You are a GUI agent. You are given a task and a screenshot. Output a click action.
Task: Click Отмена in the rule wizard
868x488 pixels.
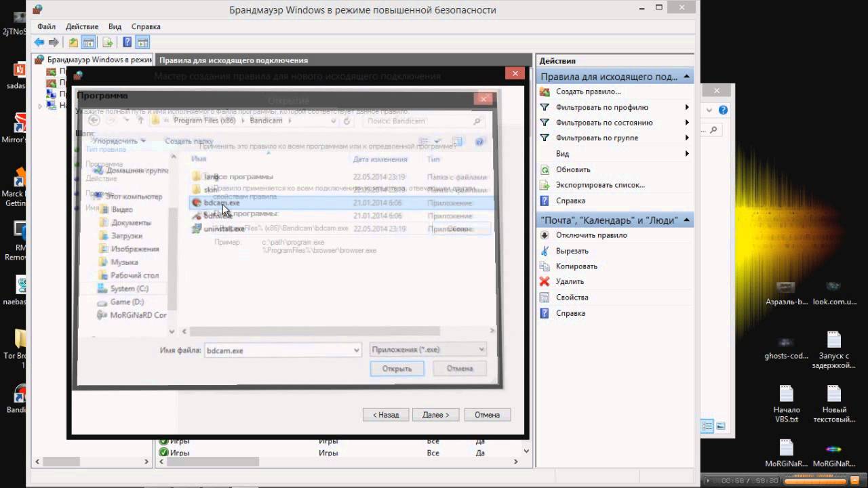click(x=487, y=415)
